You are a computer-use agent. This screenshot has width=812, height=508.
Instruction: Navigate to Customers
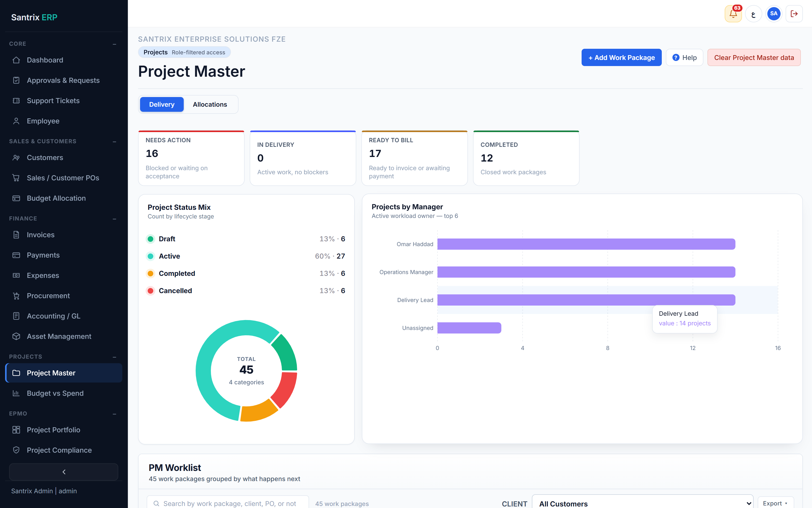pyautogui.click(x=64, y=157)
